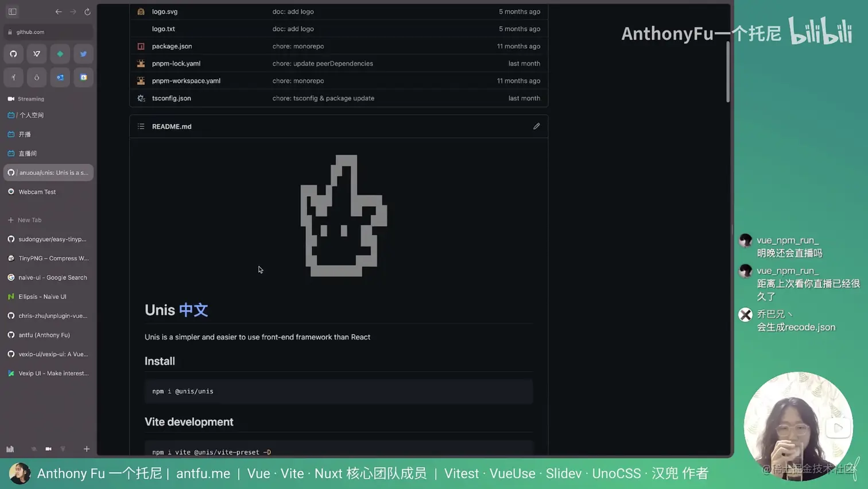The image size is (868, 489).
Task: Open commit 'chore: update peerDependencies'
Action: click(323, 63)
